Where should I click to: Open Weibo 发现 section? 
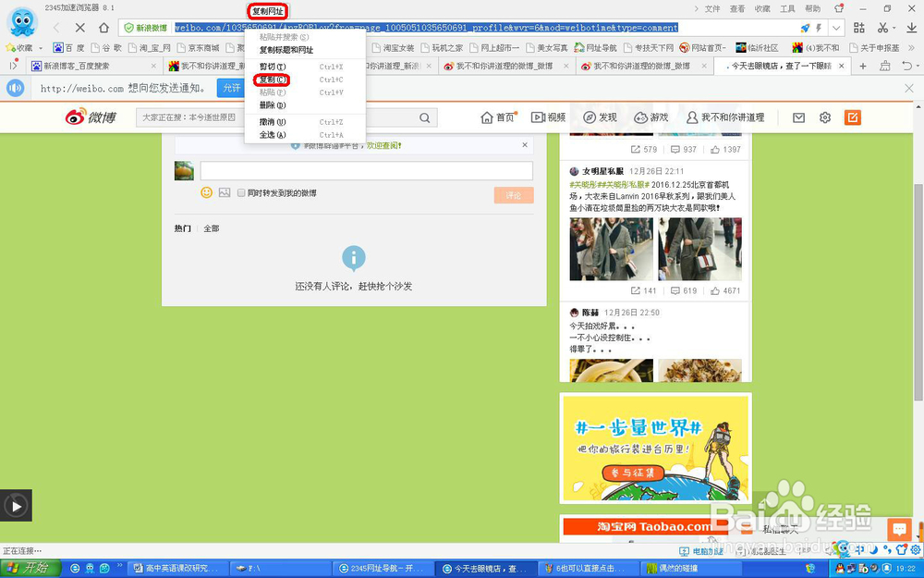click(x=600, y=117)
